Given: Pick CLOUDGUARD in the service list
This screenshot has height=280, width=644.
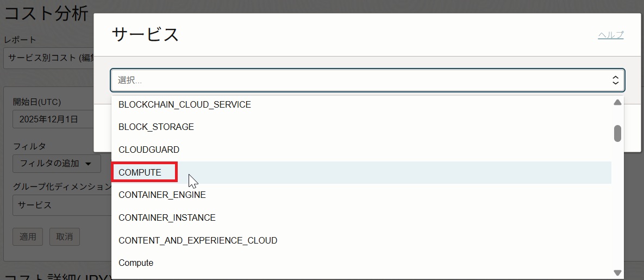Looking at the screenshot, I should 149,150.
